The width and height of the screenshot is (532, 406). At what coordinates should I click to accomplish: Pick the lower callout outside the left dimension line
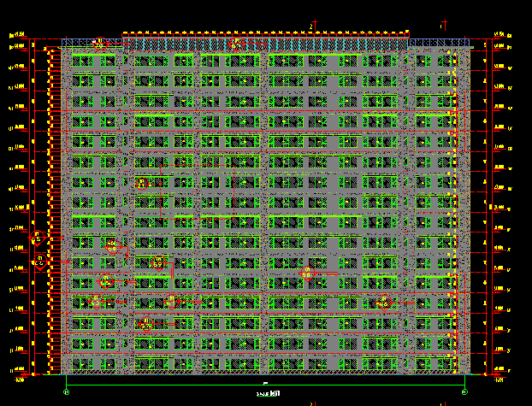[38, 261]
